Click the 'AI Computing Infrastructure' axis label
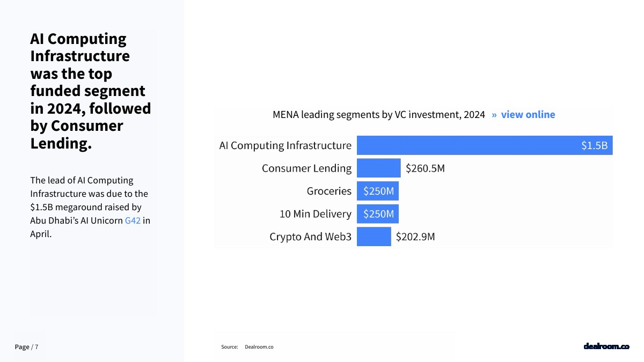Image resolution: width=644 pixels, height=362 pixels. click(x=286, y=145)
